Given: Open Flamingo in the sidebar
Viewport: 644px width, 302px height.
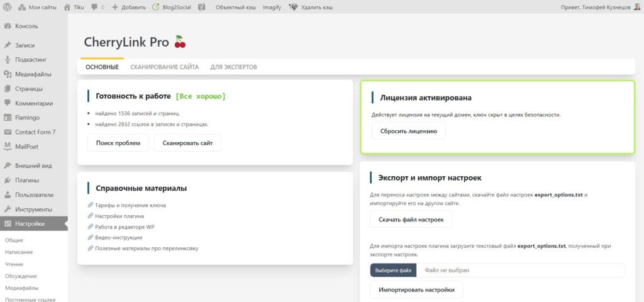Looking at the screenshot, I should (x=34, y=118).
